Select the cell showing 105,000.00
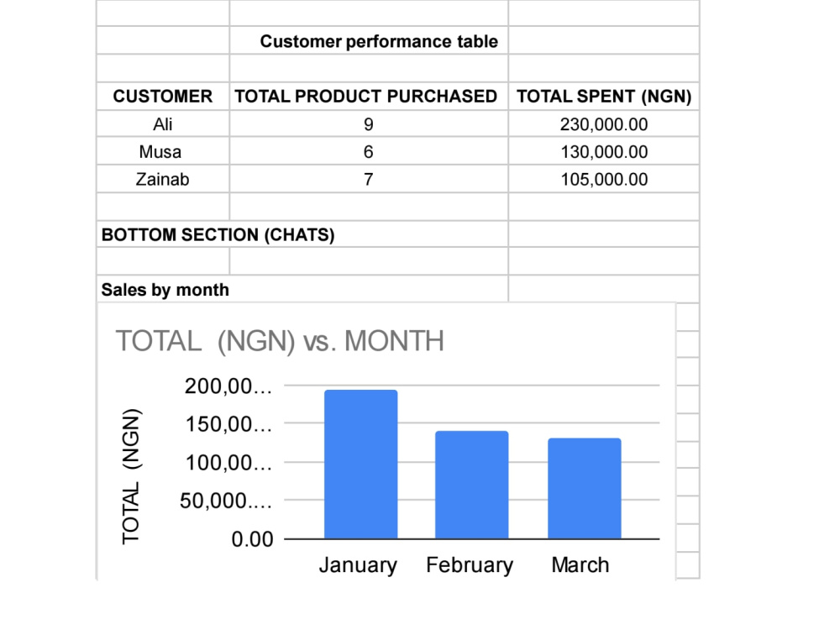 [x=604, y=179]
